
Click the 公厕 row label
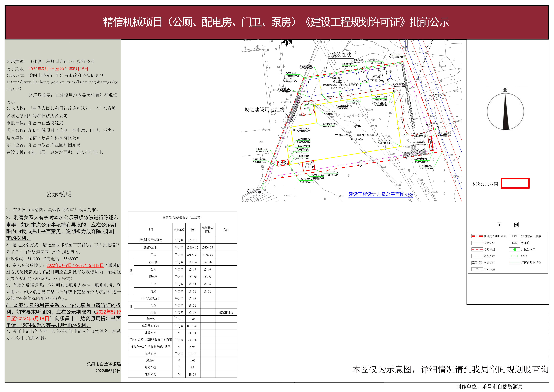point(153,269)
